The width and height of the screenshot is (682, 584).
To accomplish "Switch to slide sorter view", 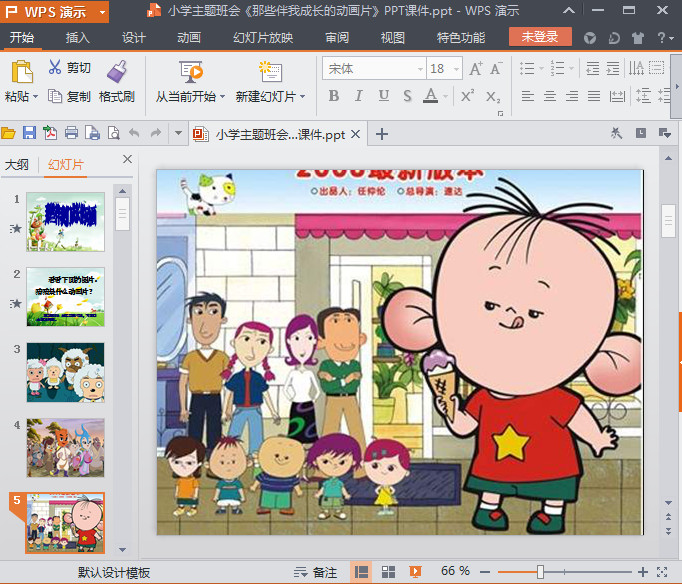I will coord(388,572).
